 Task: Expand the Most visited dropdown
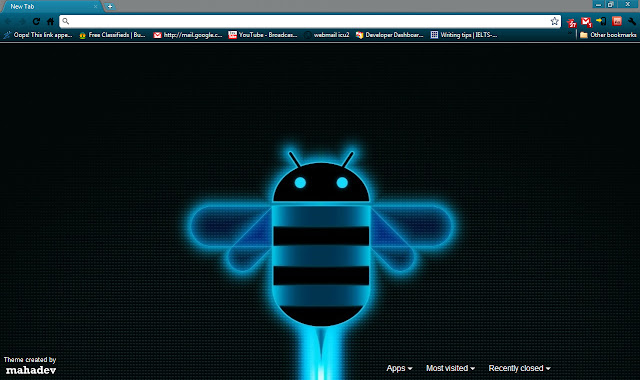tap(450, 368)
